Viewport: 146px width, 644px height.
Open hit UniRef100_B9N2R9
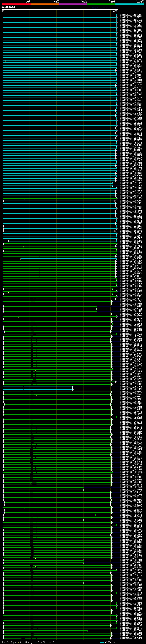(131, 15)
